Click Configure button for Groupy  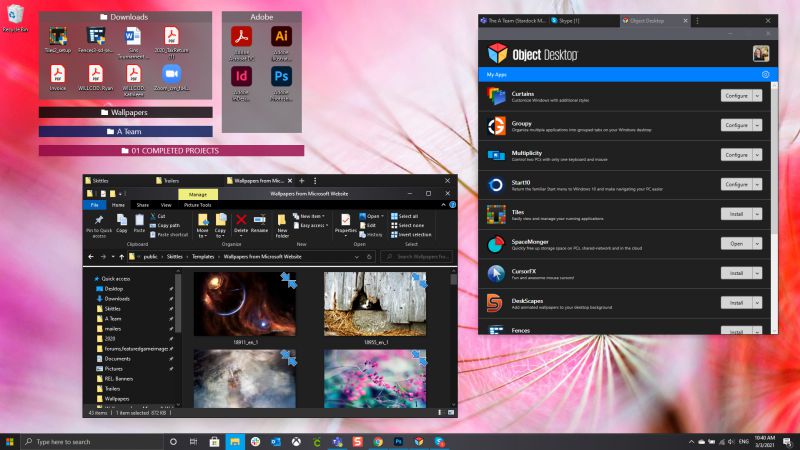[x=735, y=125]
